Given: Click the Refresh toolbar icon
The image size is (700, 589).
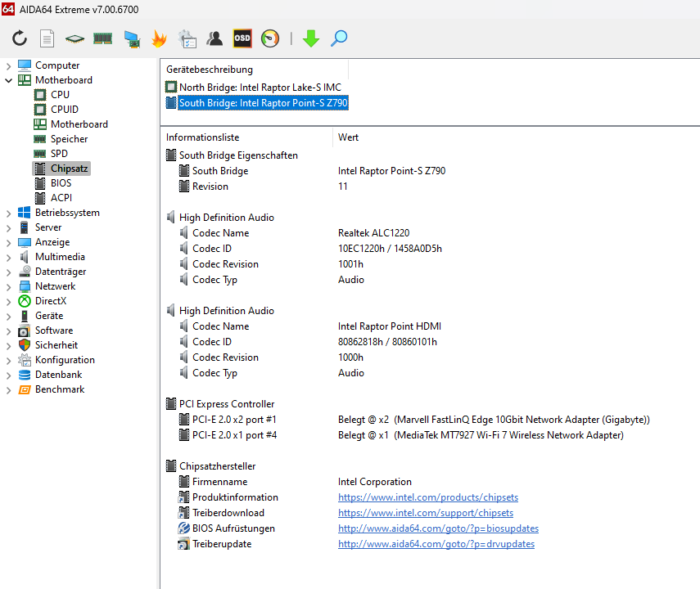Looking at the screenshot, I should [19, 38].
